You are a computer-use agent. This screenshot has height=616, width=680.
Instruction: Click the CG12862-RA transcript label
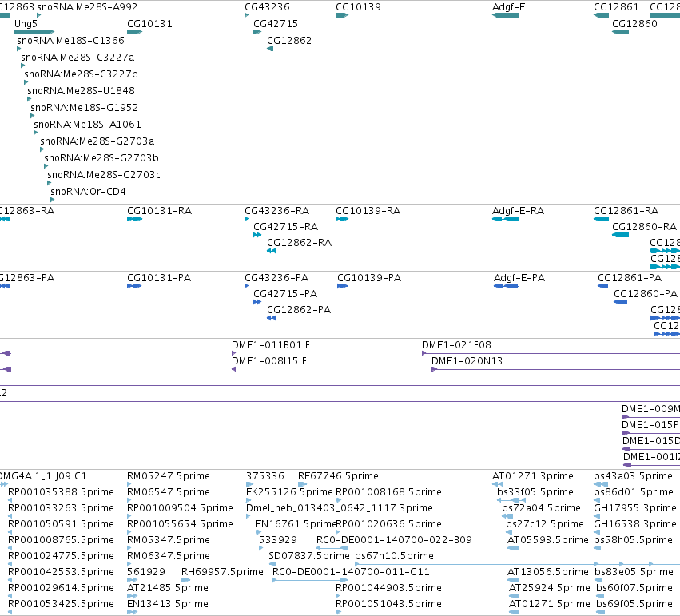tap(299, 243)
